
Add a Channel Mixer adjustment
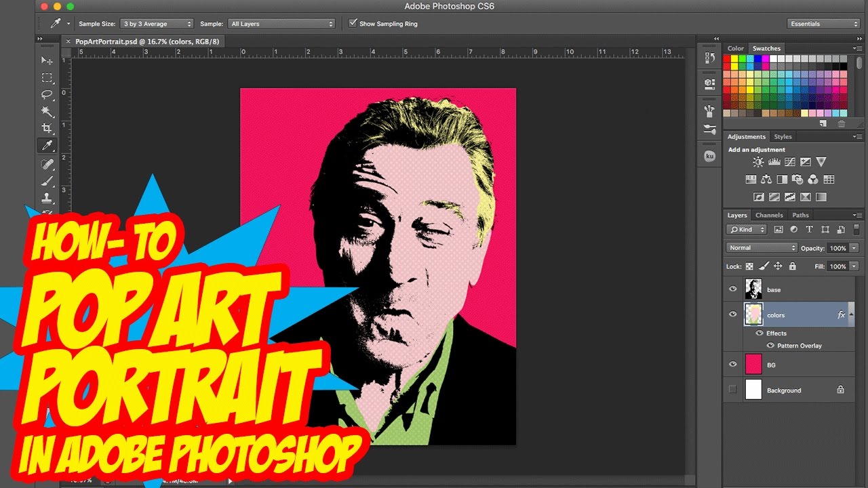(x=813, y=180)
